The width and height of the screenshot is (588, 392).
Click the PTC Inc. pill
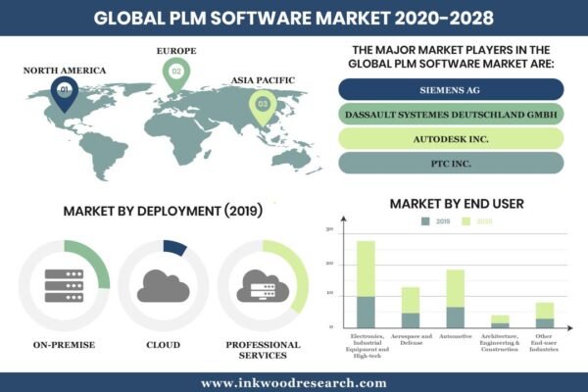tap(451, 164)
